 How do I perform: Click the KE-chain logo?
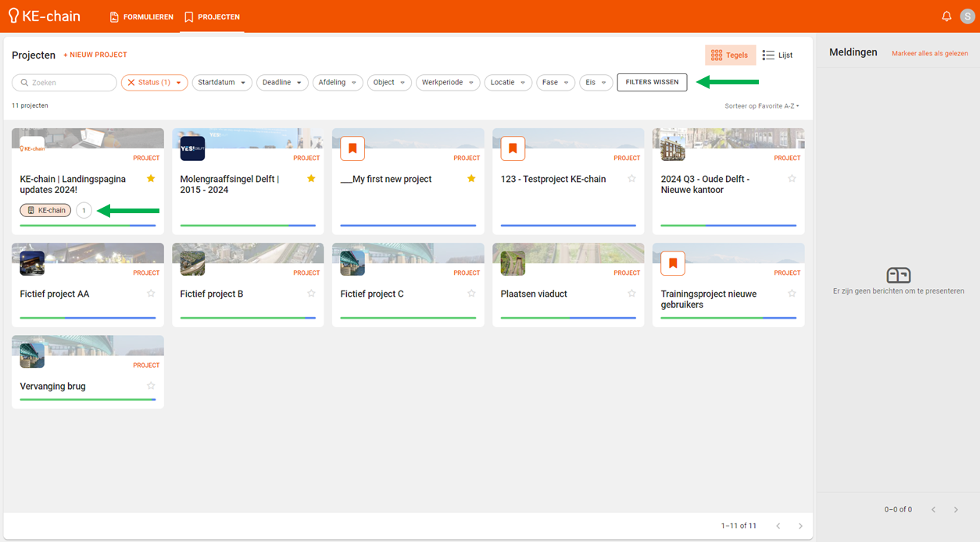pyautogui.click(x=45, y=16)
